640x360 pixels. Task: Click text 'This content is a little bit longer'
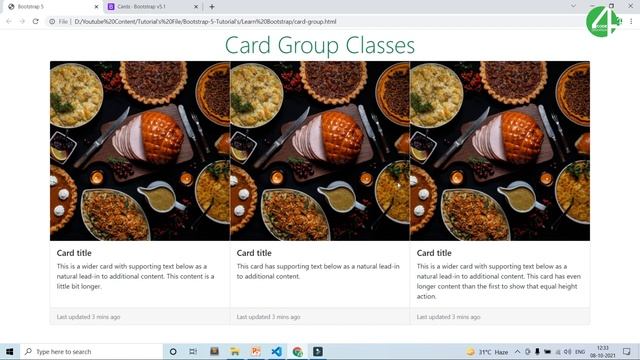tap(136, 281)
